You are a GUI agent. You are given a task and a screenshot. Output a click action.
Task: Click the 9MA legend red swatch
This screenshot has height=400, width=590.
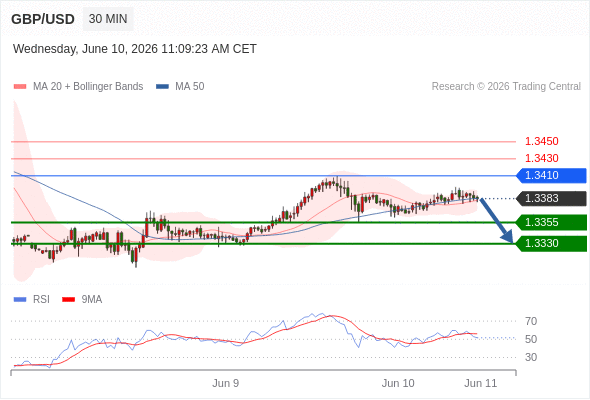[x=68, y=300]
